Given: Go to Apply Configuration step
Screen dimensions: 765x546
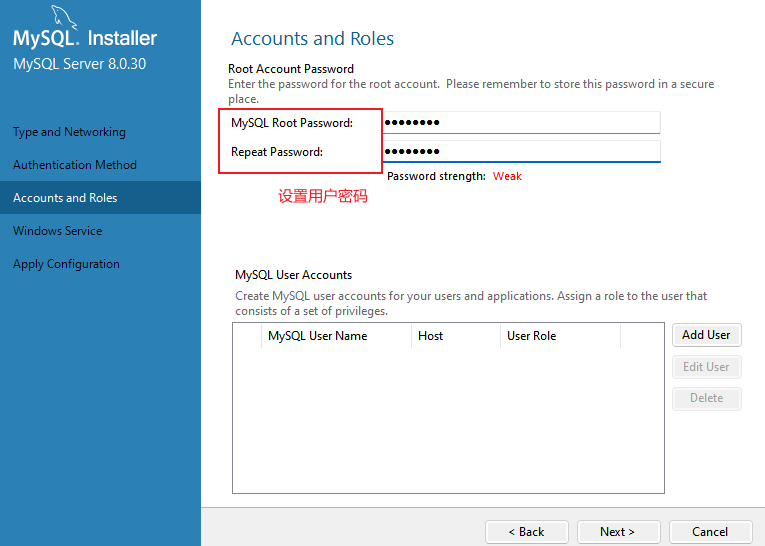Looking at the screenshot, I should coord(66,264).
